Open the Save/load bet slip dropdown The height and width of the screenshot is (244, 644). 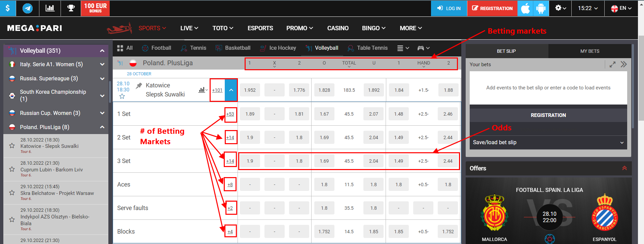pyautogui.click(x=548, y=143)
